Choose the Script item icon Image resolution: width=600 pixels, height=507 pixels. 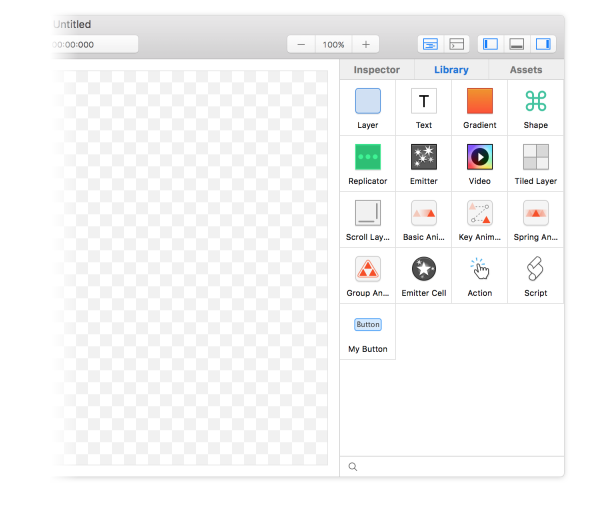tap(535, 269)
